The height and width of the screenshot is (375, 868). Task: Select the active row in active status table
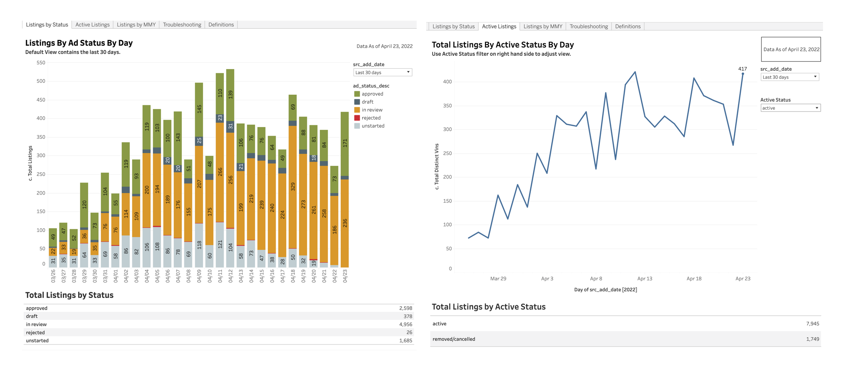(x=626, y=324)
